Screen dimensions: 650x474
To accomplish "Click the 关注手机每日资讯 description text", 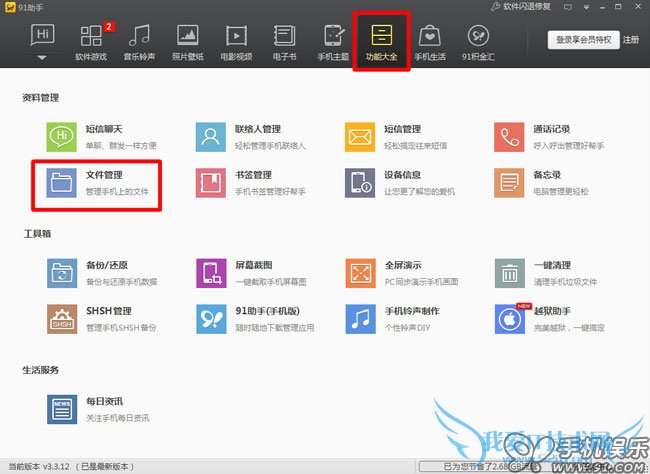I will 118,418.
